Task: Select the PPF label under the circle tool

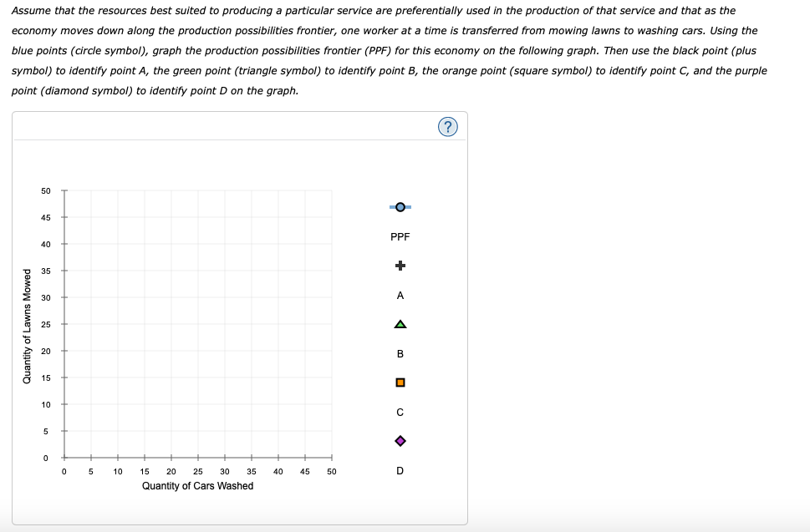Action: [400, 236]
